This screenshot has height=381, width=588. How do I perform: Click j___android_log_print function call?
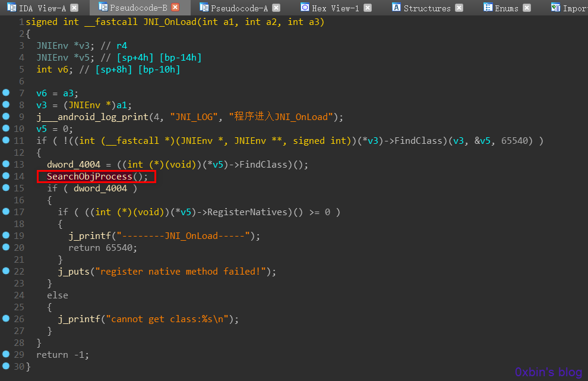pyautogui.click(x=93, y=117)
